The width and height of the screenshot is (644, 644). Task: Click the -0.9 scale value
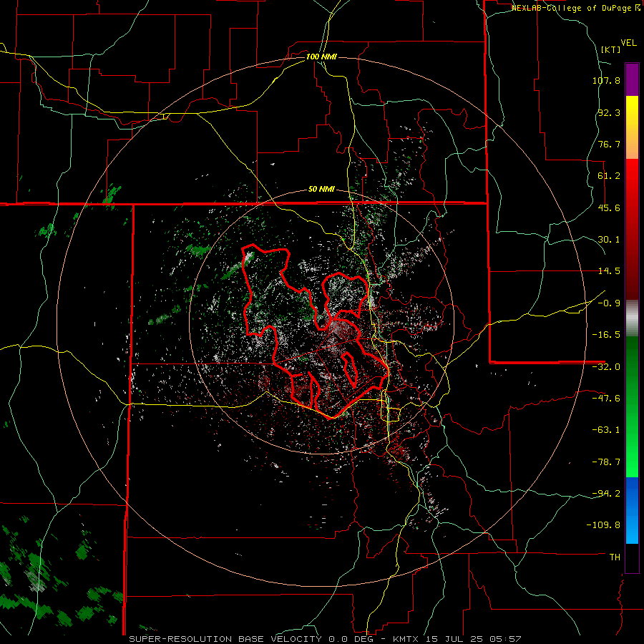click(x=609, y=303)
